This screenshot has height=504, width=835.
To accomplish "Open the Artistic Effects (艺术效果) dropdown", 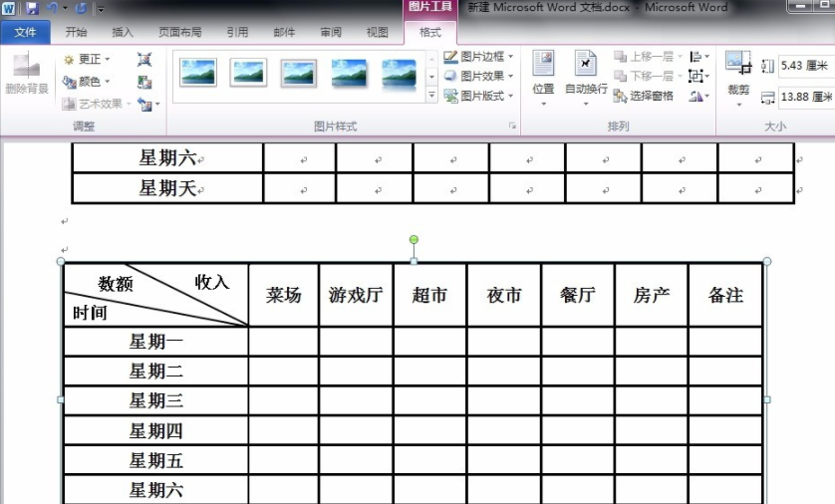I will (97, 104).
